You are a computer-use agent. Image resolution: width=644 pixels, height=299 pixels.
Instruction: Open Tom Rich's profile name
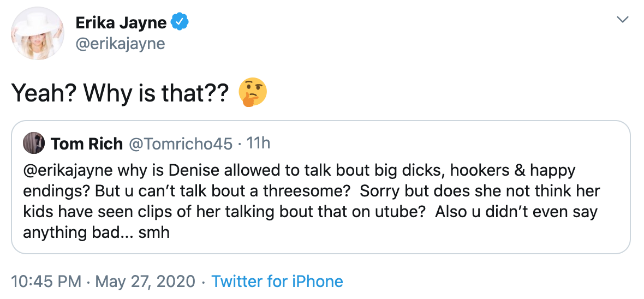coord(86,144)
